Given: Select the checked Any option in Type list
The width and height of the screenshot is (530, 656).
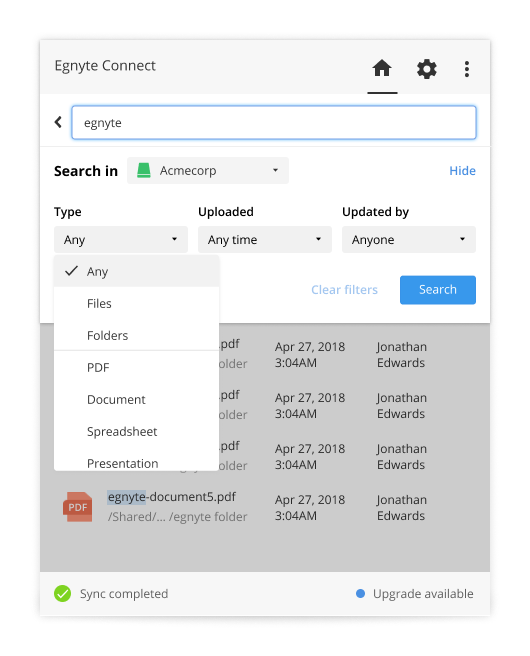Looking at the screenshot, I should click(x=136, y=271).
